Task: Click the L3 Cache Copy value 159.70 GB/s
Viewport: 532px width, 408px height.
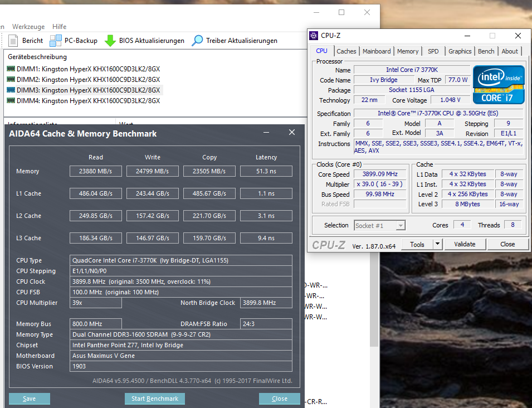Action: pos(209,238)
